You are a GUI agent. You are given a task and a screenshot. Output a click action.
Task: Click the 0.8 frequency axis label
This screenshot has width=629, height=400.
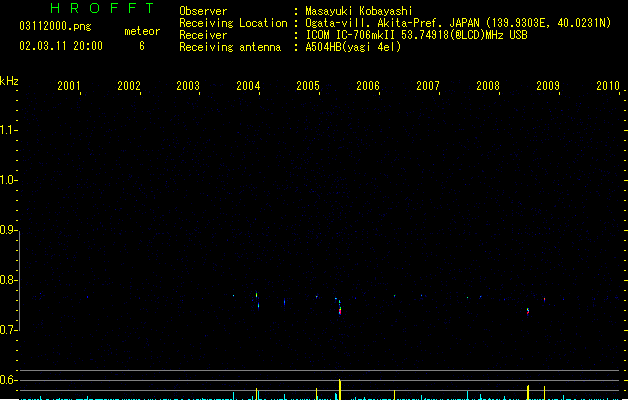(x=7, y=280)
